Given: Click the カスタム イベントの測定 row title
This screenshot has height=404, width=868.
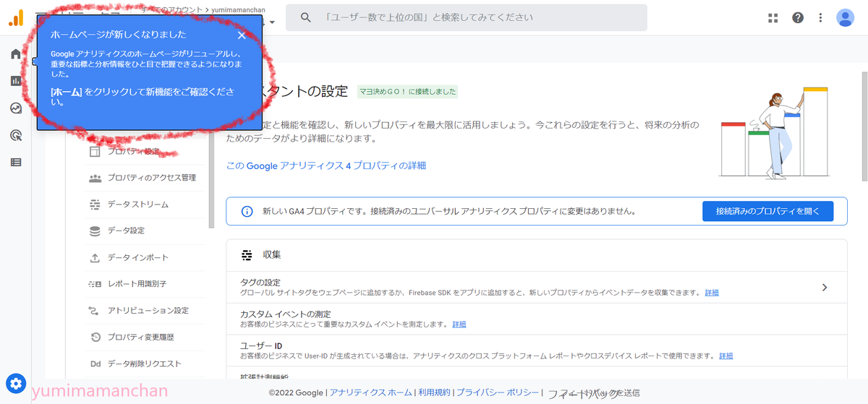Looking at the screenshot, I should (286, 314).
